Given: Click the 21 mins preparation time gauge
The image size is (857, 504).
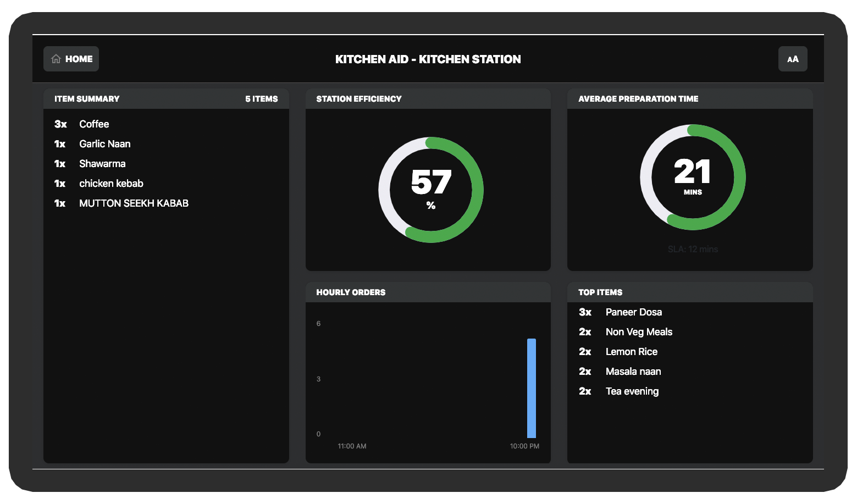Looking at the screenshot, I should [692, 177].
